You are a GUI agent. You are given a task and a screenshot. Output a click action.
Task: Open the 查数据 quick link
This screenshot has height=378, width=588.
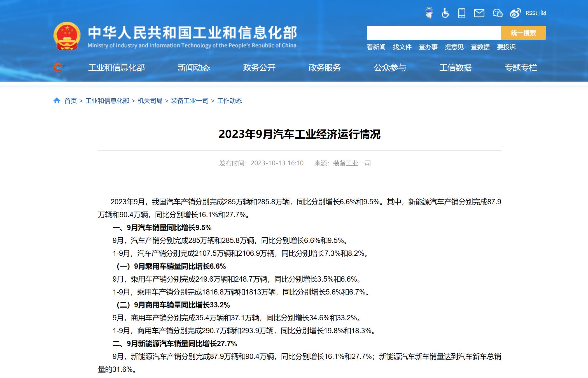(480, 47)
